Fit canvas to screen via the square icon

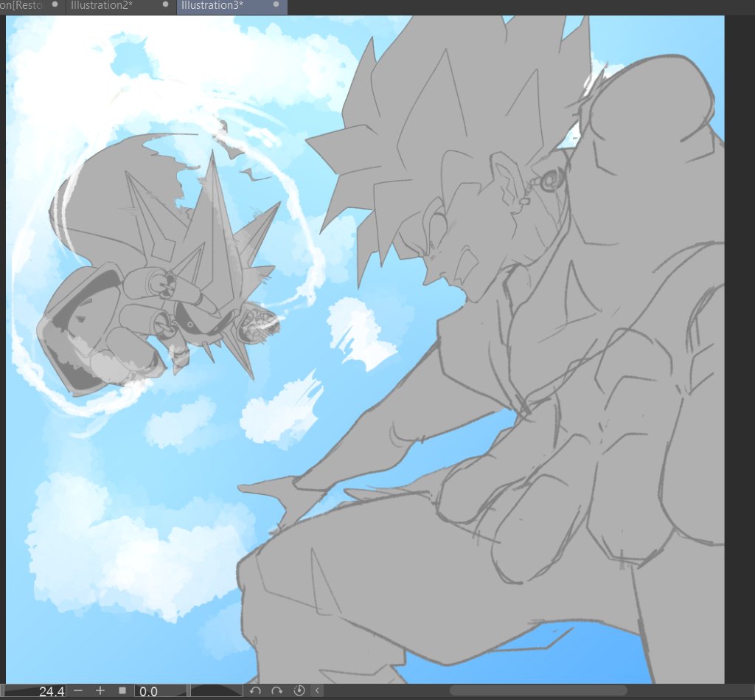122,691
